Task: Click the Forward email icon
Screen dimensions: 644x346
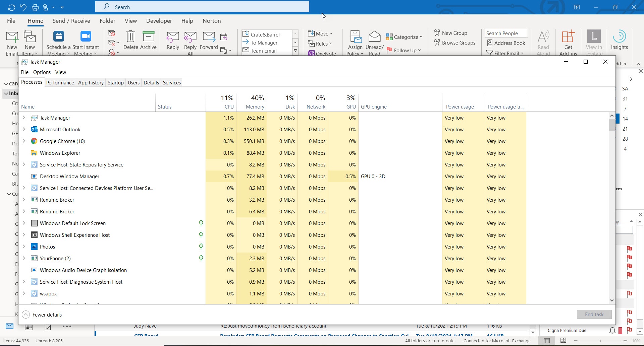Action: [209, 37]
